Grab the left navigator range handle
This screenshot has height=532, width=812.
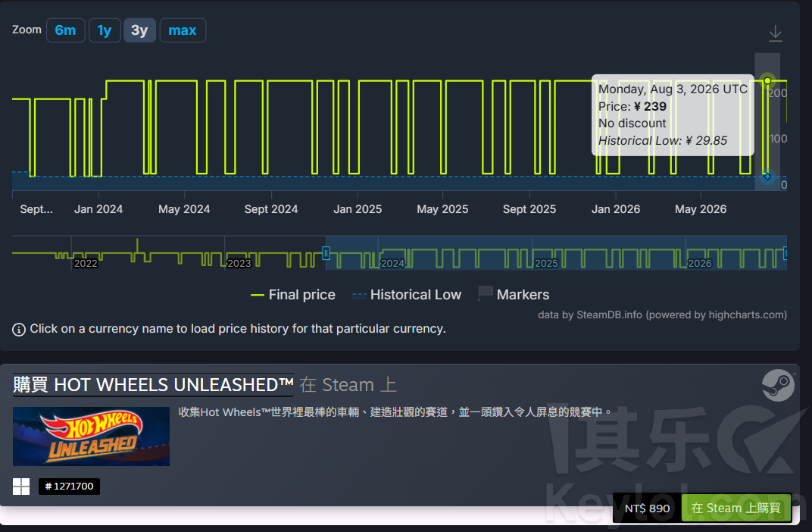click(326, 253)
